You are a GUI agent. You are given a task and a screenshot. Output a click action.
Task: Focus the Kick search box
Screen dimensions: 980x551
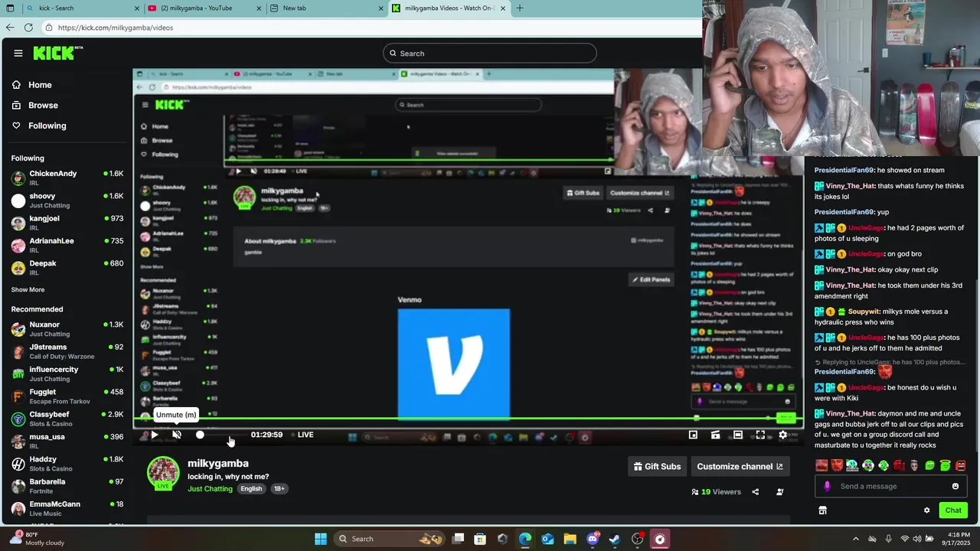coord(490,53)
